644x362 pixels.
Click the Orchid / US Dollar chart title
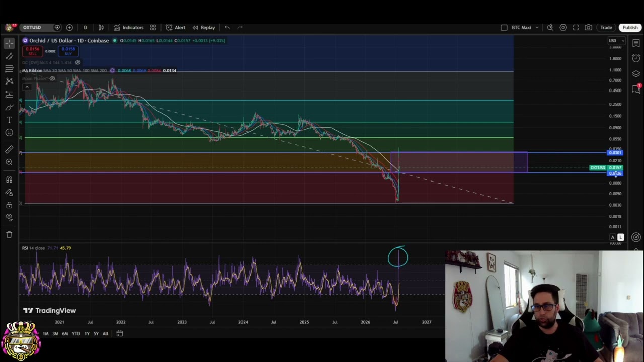(x=69, y=40)
